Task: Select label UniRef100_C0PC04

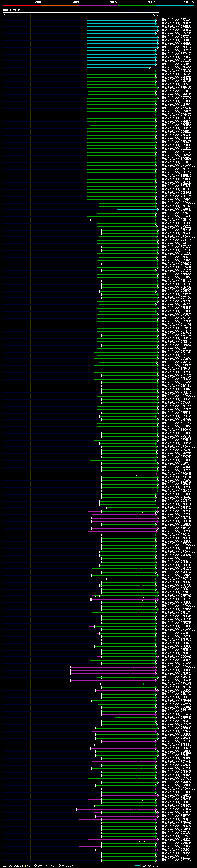Action: pyautogui.click(x=176, y=521)
